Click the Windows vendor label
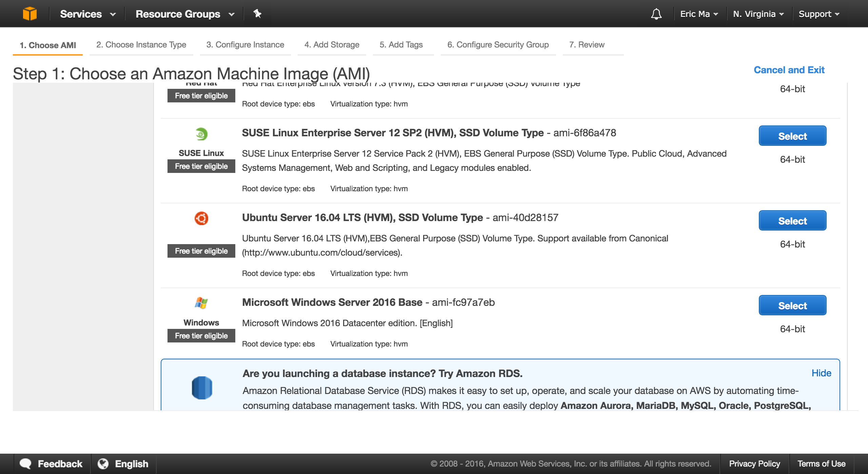868x474 pixels. tap(201, 322)
